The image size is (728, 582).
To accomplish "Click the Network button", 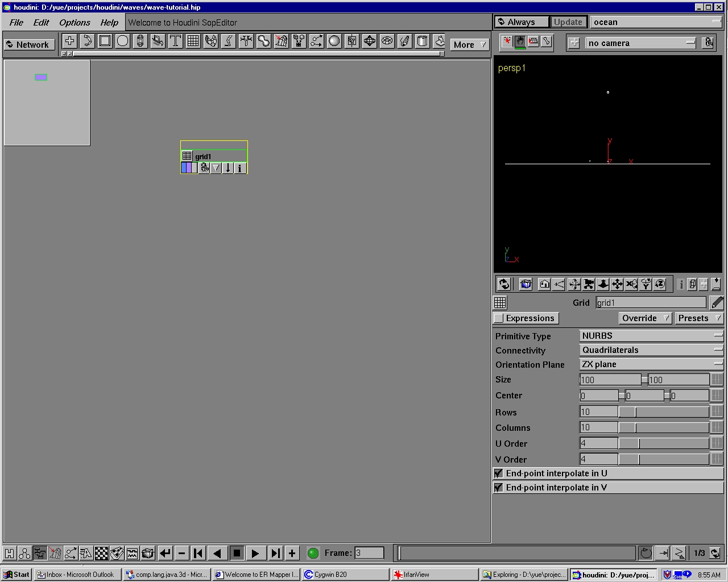I will tap(28, 44).
